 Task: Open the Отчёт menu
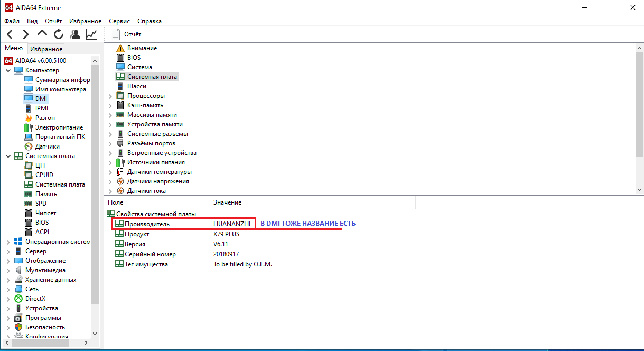point(53,21)
